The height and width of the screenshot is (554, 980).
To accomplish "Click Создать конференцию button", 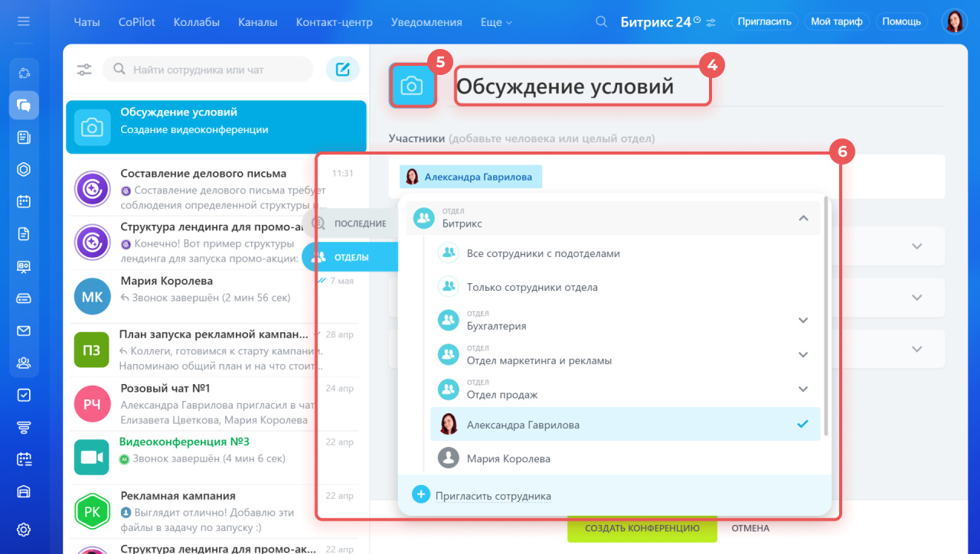I will point(642,528).
